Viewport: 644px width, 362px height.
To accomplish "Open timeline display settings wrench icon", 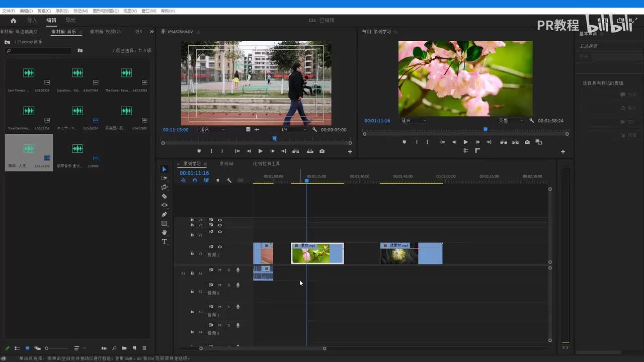I will coord(229,180).
